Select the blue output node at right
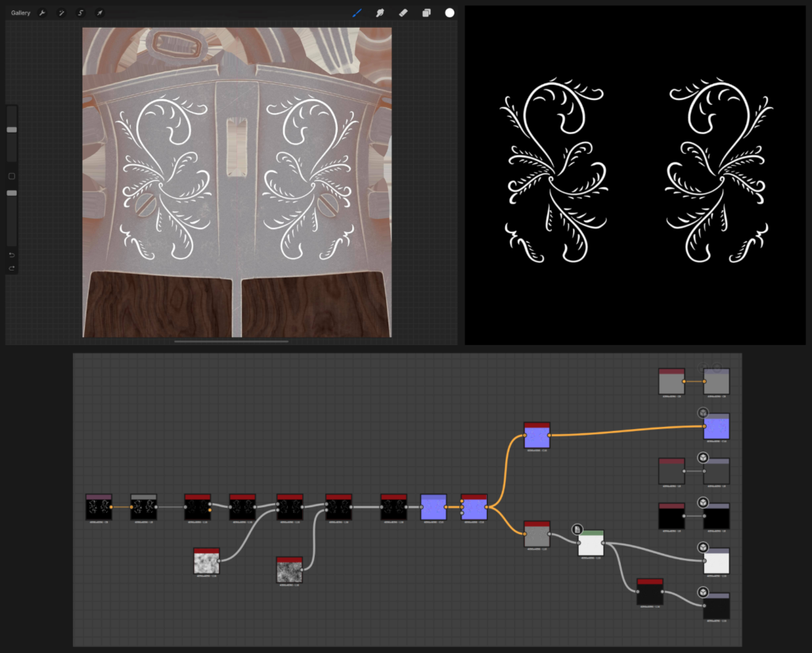 [x=717, y=427]
